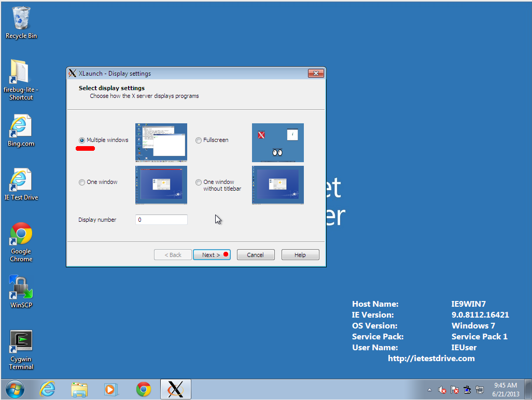The height and width of the screenshot is (400, 532).
Task: Select the One window radio button
Action: pyautogui.click(x=82, y=182)
